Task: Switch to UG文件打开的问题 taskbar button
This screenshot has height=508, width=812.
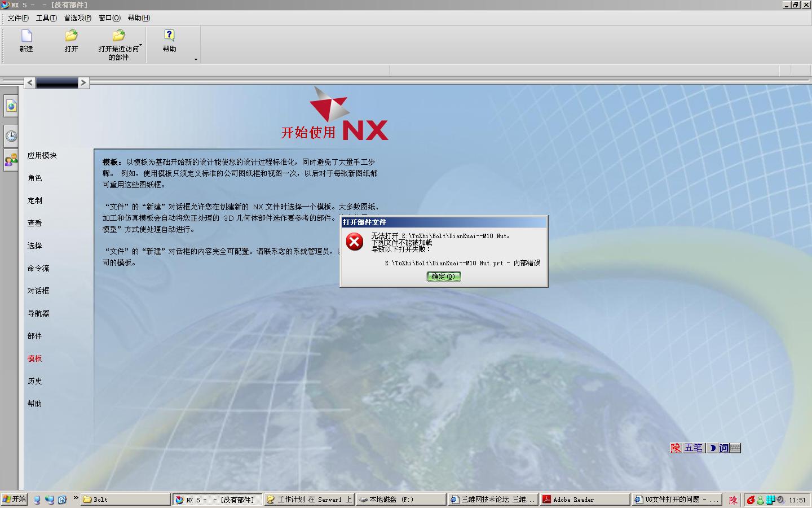Action: click(677, 500)
